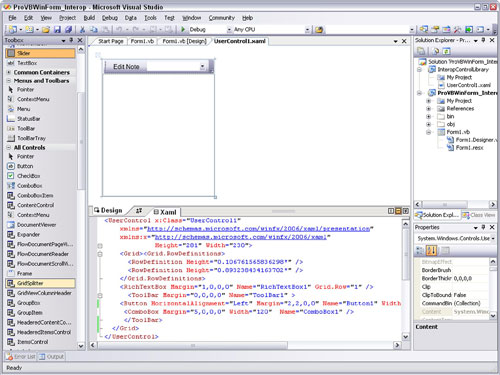Select the DocumentViewer control in Toolbox

(x=40, y=225)
